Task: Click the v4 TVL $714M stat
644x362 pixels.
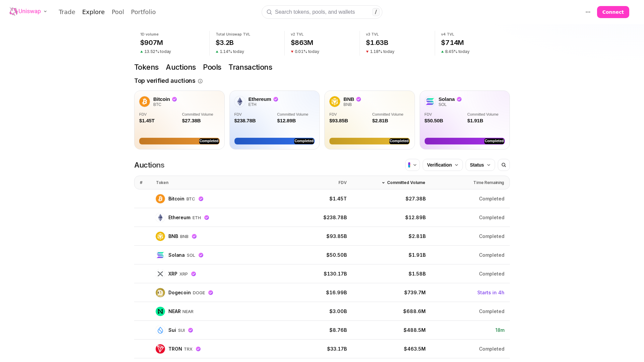Action: (x=455, y=43)
